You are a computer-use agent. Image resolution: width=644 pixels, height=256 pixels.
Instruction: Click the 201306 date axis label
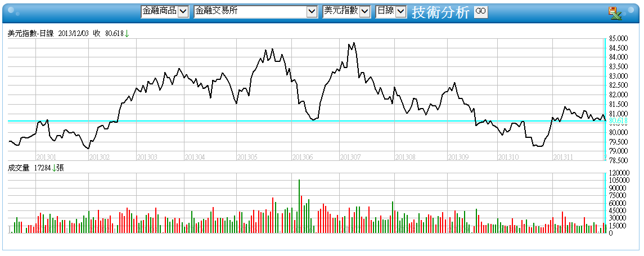pos(302,157)
